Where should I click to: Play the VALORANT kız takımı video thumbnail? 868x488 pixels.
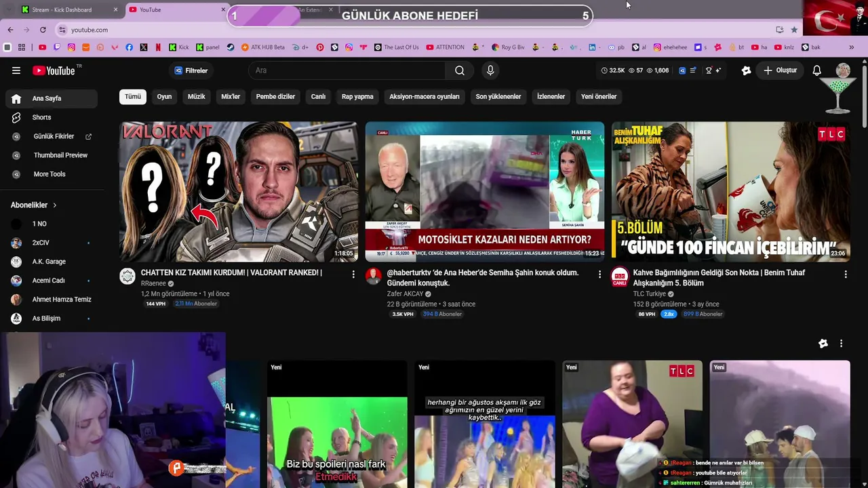(x=239, y=192)
